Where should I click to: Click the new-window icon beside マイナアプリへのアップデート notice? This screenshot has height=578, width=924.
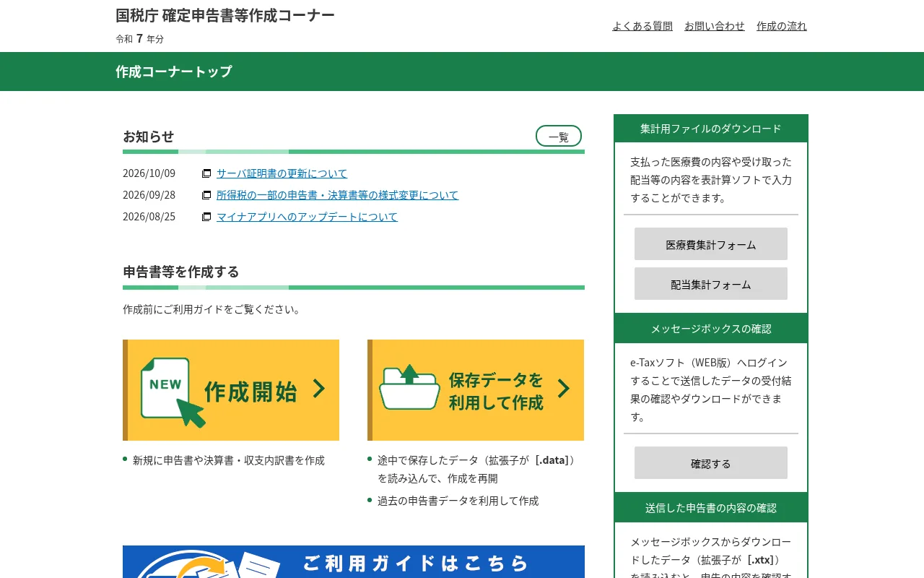coord(206,217)
